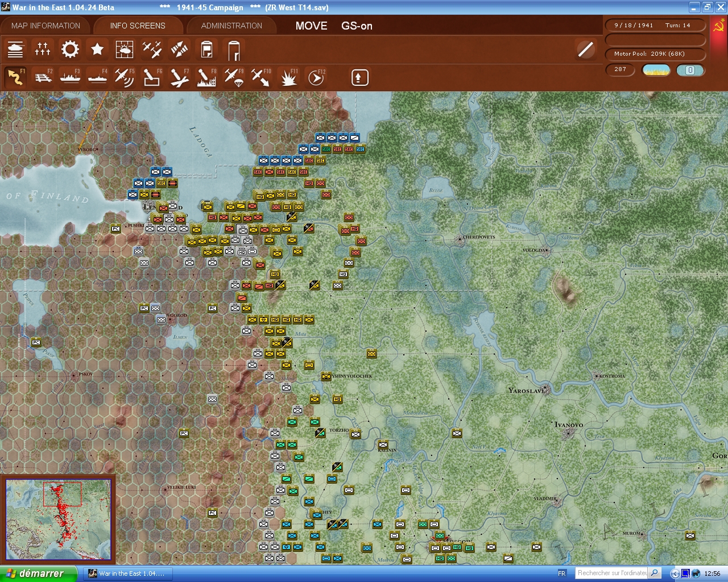Viewport: 728px width, 582px height.
Task: Click the date and Turn 14 display
Action: [655, 25]
